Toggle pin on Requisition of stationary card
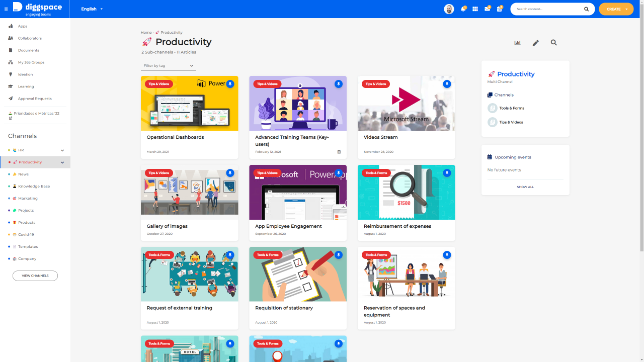Viewport: 644px width, 362px height. point(339,255)
